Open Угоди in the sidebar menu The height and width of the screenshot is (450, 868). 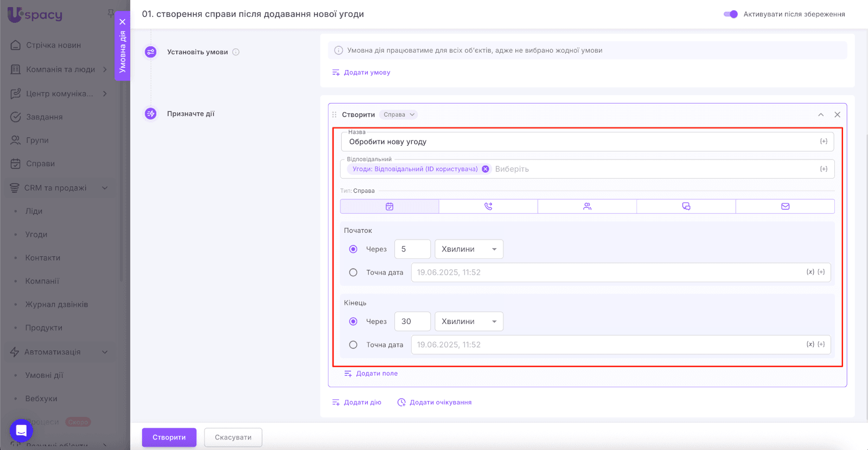click(x=36, y=234)
